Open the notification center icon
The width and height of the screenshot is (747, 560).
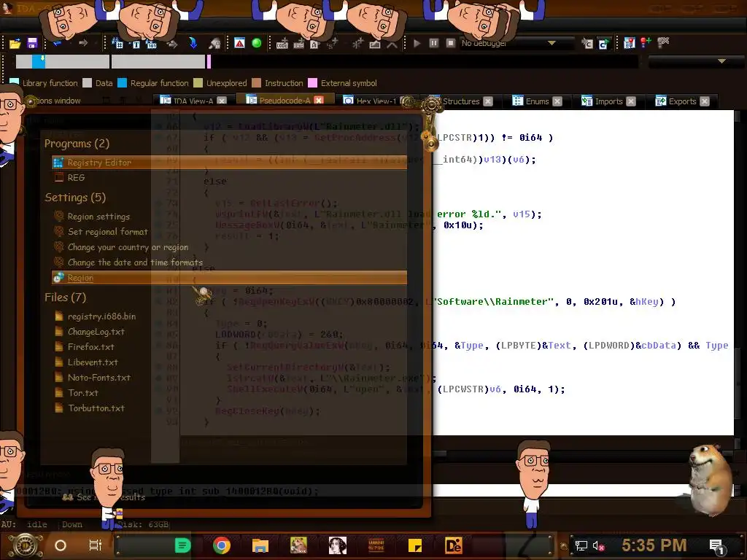[717, 547]
